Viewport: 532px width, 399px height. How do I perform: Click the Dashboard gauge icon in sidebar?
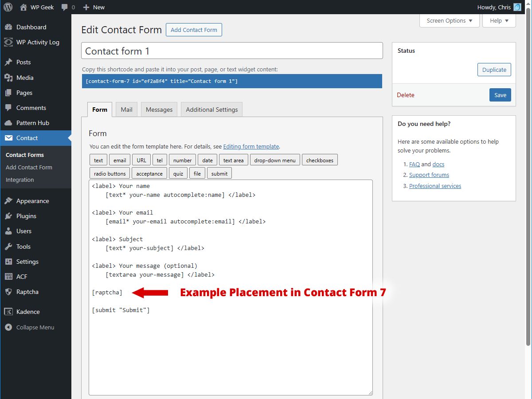pyautogui.click(x=8, y=27)
